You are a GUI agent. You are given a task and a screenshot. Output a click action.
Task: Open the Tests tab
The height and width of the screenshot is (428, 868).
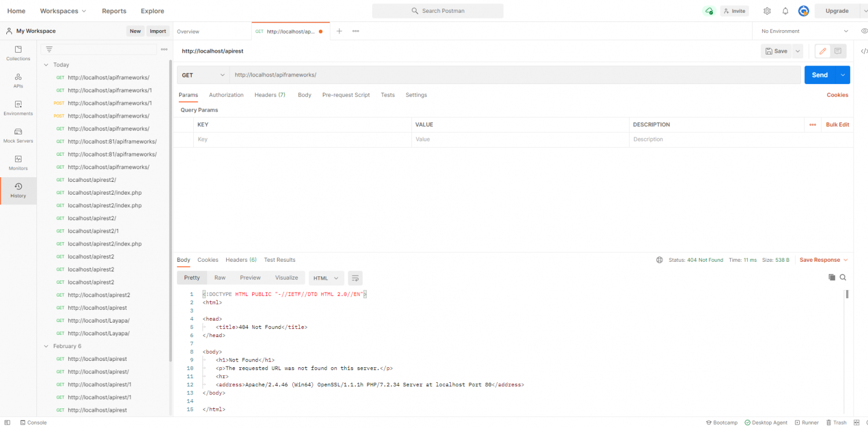click(388, 95)
